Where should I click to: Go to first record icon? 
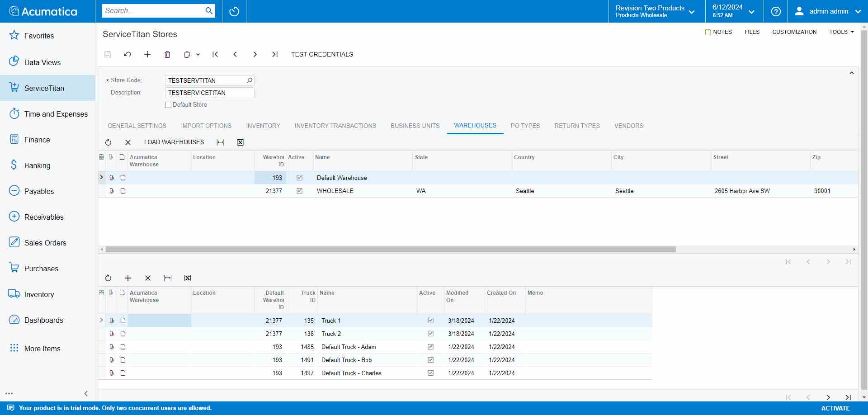tap(215, 54)
